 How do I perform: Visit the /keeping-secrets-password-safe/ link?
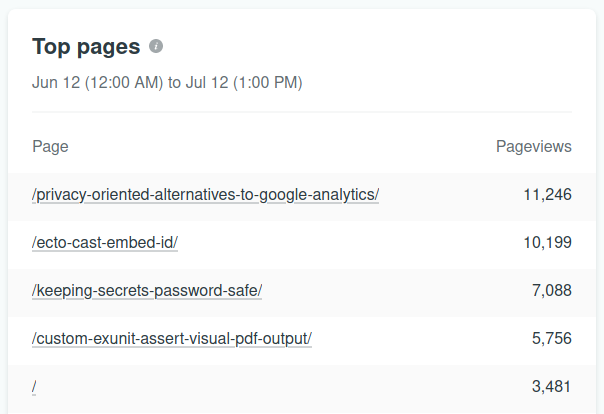[147, 291]
